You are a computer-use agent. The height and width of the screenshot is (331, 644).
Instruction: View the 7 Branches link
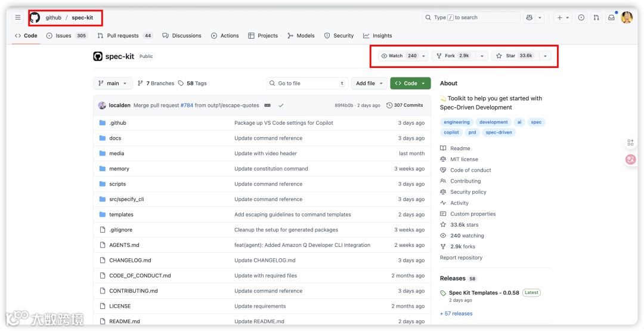pos(156,83)
